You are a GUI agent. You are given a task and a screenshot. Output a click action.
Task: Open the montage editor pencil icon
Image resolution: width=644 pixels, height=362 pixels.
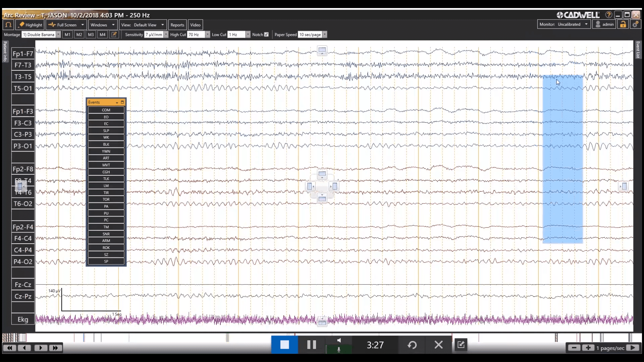[114, 34]
